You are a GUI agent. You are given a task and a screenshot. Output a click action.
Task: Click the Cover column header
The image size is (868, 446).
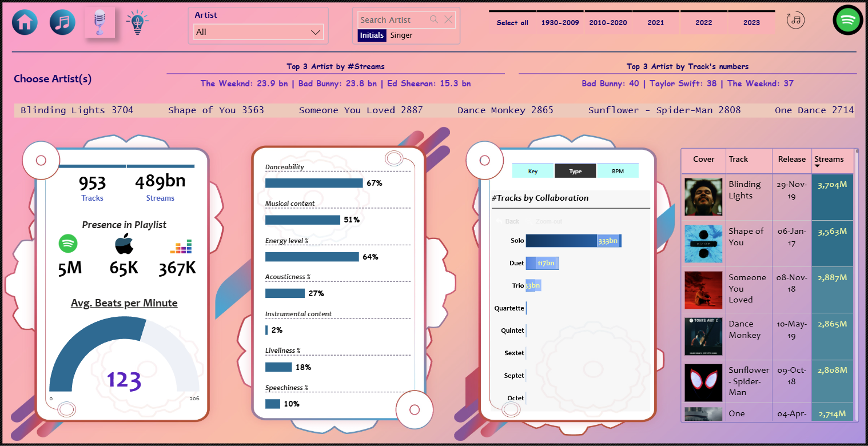point(704,160)
